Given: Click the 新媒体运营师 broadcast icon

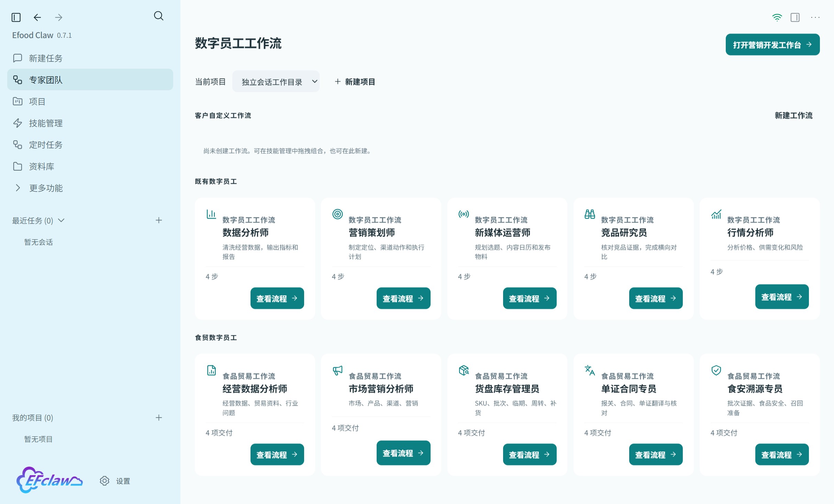Looking at the screenshot, I should click(464, 214).
